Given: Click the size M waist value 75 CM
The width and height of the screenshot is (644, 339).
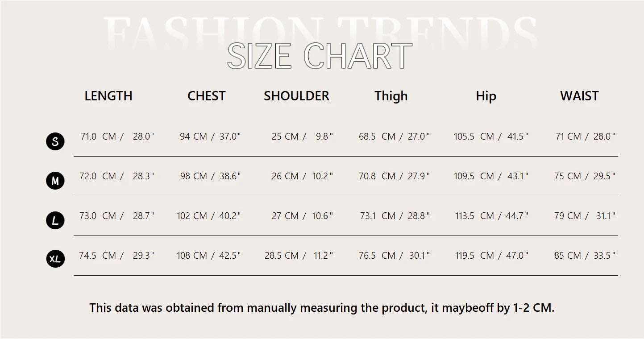Looking at the screenshot, I should coord(568,176).
